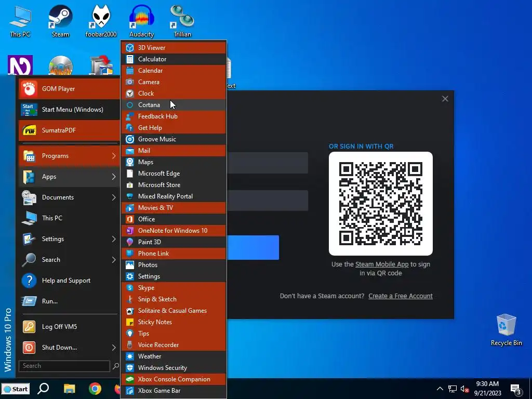Open the Mail app

pos(174,150)
